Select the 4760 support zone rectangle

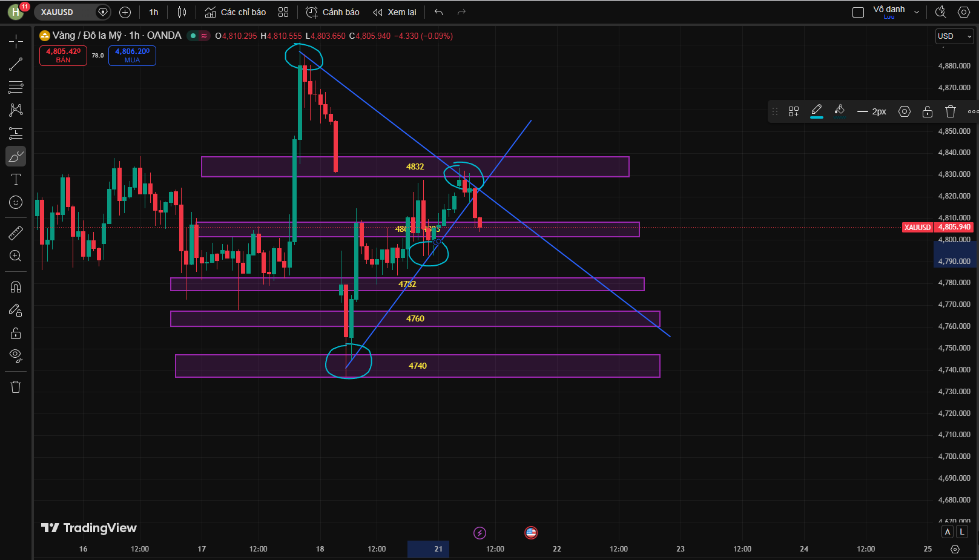415,318
